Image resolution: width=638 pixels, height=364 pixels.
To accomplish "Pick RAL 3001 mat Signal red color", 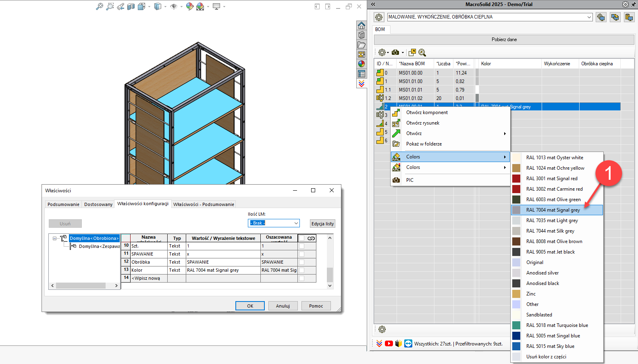I will [x=557, y=179].
